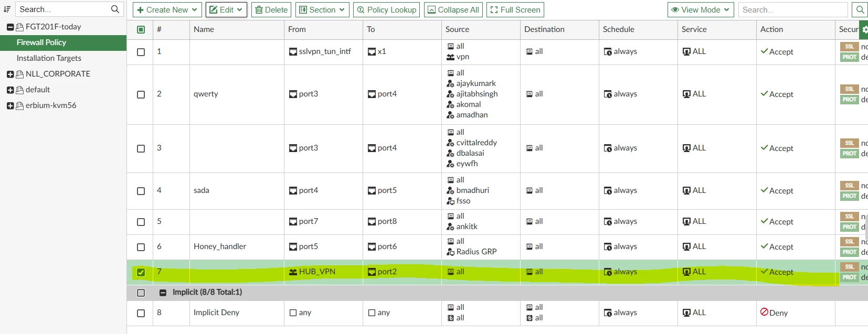
Task: Click the PROT badge in row 4
Action: 849,196
